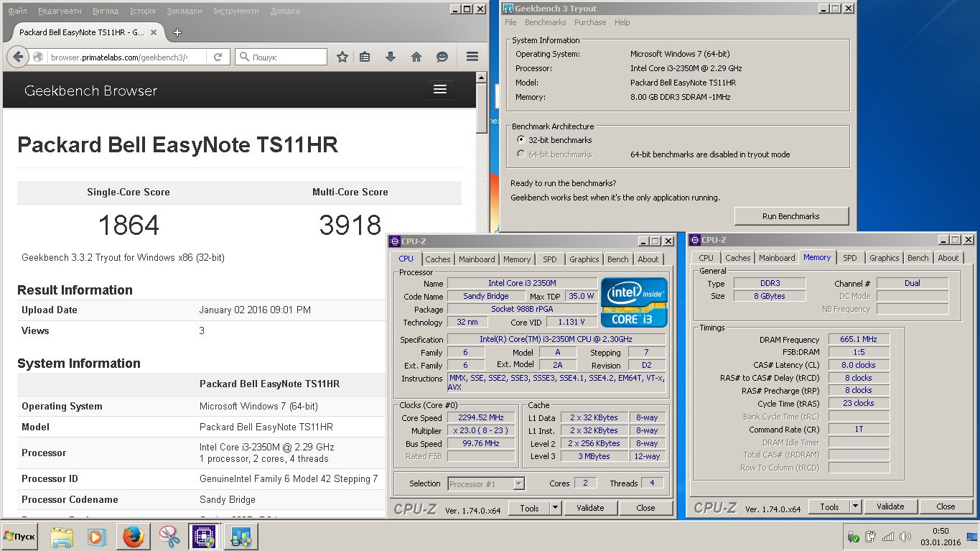Open the About tab in right CPU-Z window

948,258
